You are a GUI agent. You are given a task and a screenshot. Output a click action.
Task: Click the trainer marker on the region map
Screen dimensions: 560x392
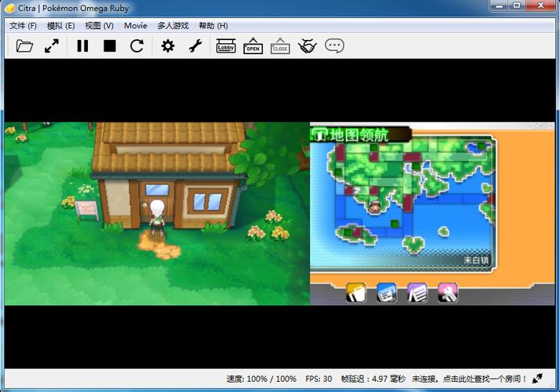(x=374, y=208)
